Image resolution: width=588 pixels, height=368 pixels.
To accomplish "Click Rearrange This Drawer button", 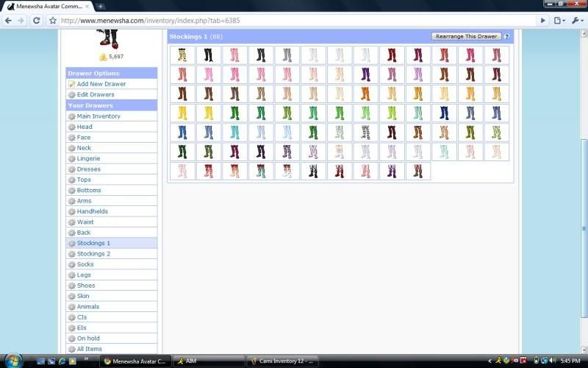I will click(466, 36).
